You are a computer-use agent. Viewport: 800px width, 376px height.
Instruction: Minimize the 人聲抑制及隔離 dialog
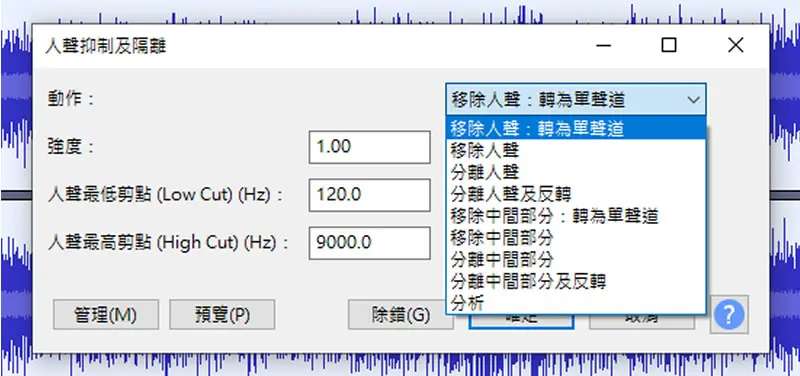[x=603, y=45]
